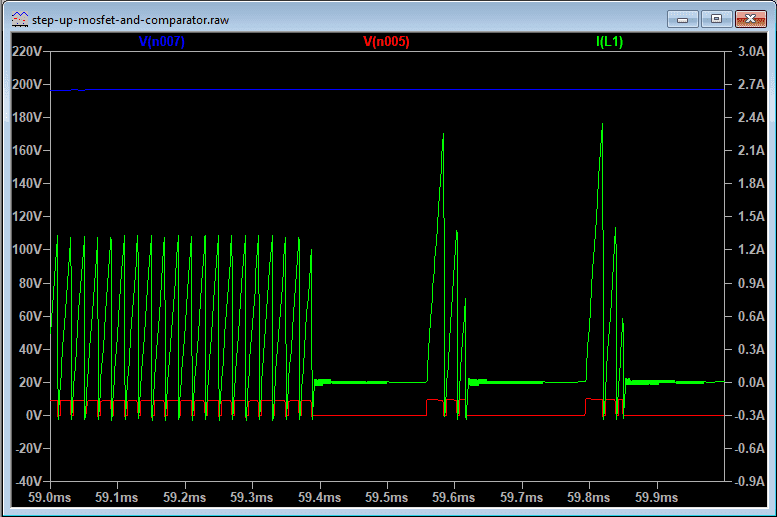This screenshot has width=777, height=517.
Task: Minimize the waveform viewer window
Action: click(x=684, y=18)
